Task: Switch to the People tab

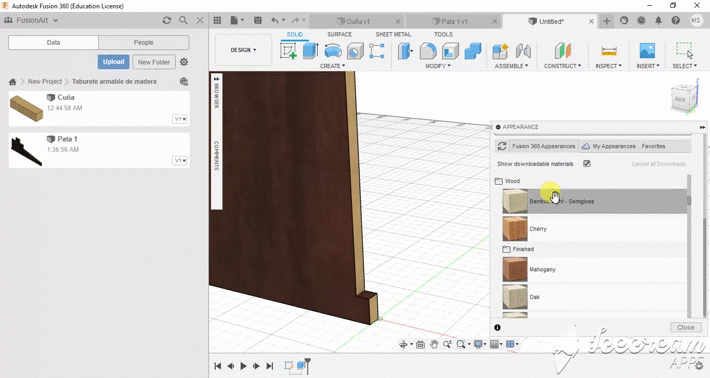Action: pos(144,43)
